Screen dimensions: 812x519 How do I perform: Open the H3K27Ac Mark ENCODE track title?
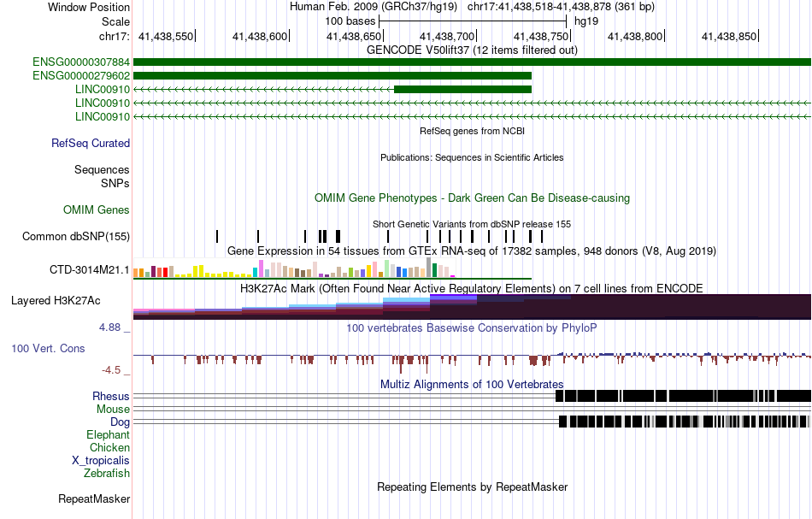pos(472,288)
